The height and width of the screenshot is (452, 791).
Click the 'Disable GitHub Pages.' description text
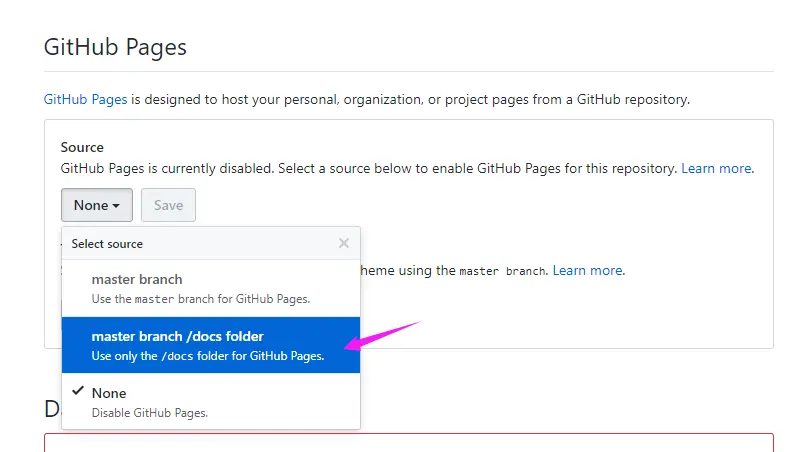[150, 412]
